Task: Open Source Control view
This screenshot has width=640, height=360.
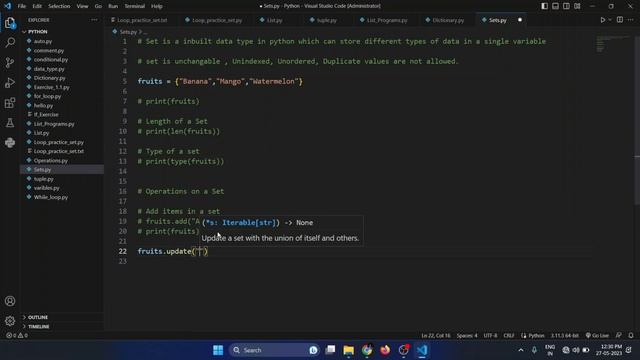Action: pyautogui.click(x=10, y=62)
